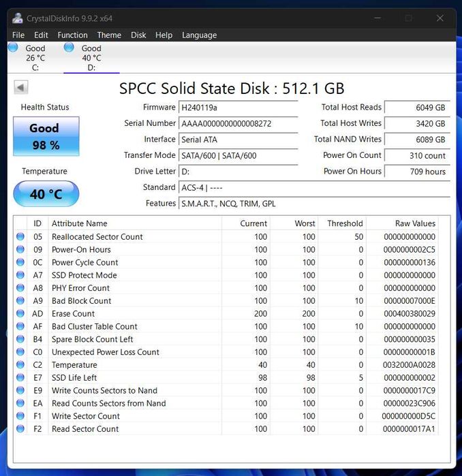Click the Current column header
Screen dimensions: 462x476
[x=246, y=223]
